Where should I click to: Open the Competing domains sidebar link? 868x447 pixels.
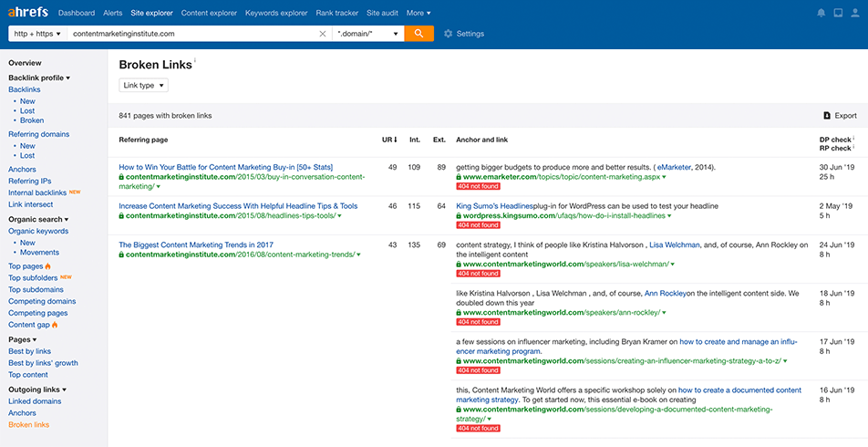coord(42,301)
